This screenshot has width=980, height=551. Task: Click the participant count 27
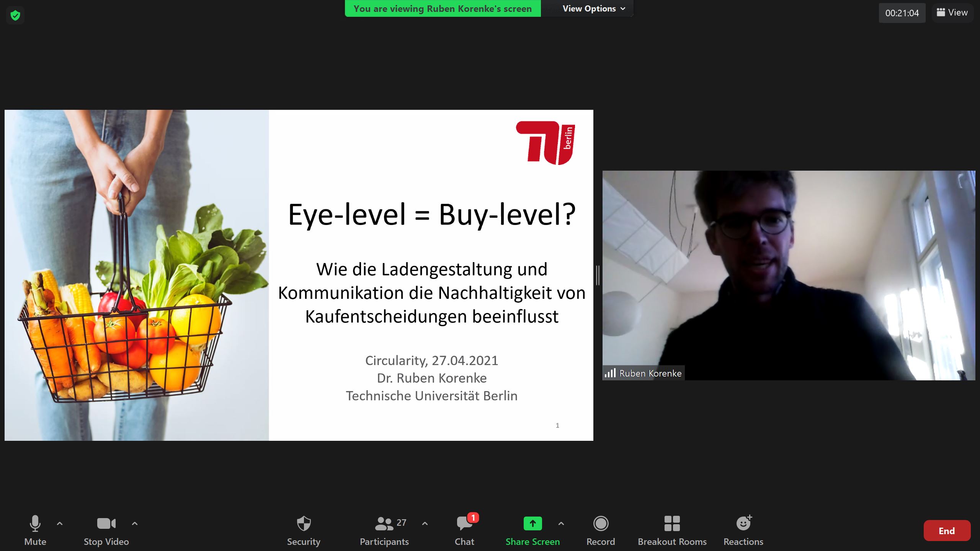401,522
